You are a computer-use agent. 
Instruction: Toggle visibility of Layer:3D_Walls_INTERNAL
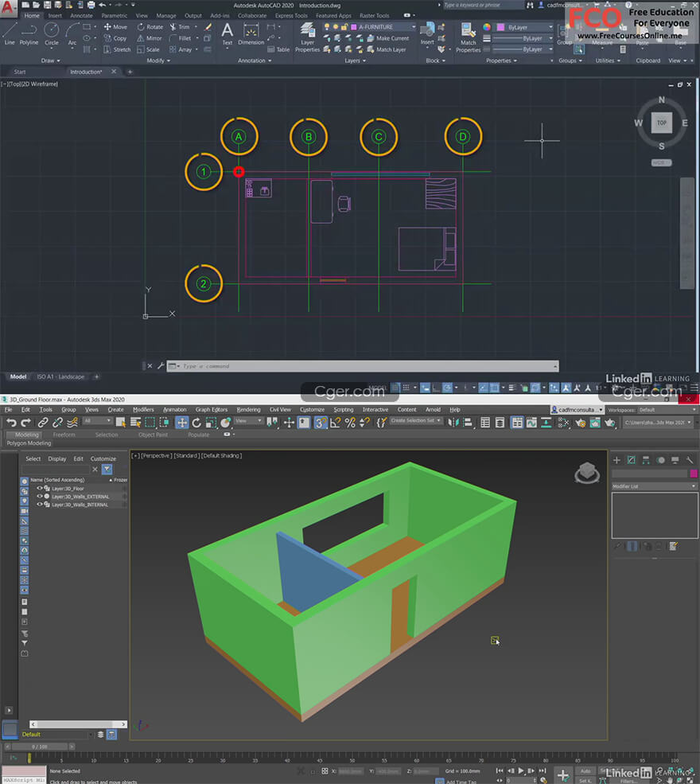(40, 505)
